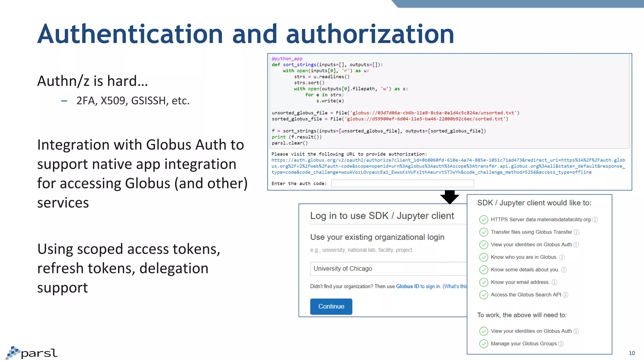Click the checkmark beside Know your email address
Viewport: 644px width, 362px height.
[x=484, y=282]
